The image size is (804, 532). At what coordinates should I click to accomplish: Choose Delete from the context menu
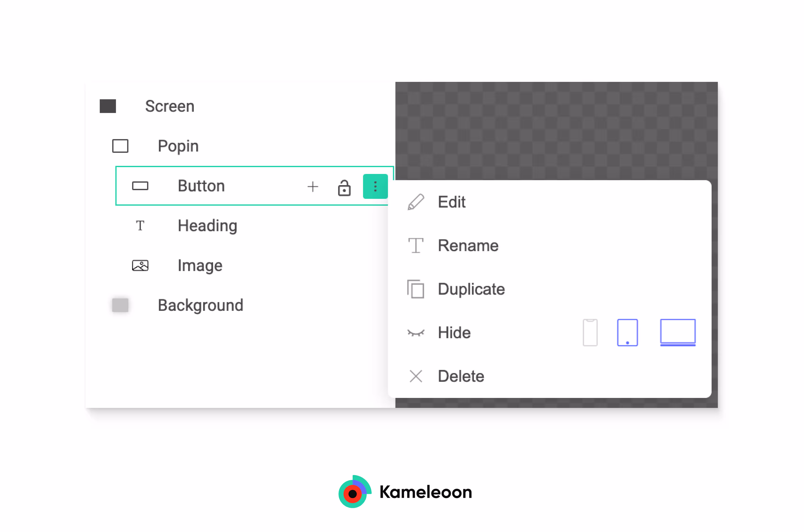click(x=461, y=376)
